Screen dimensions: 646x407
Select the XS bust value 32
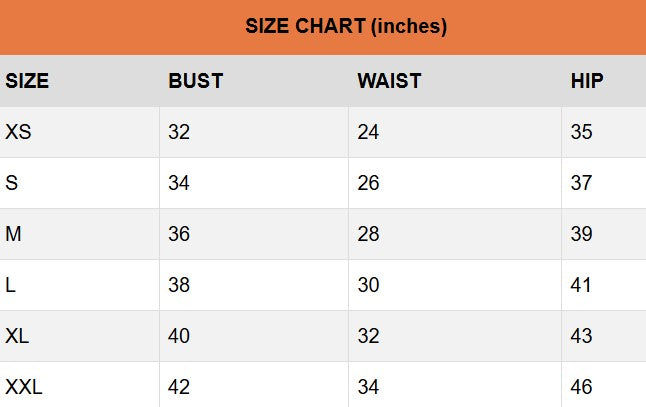pyautogui.click(x=179, y=132)
